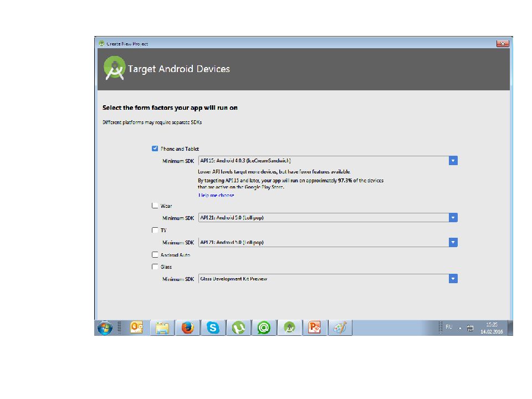The height and width of the screenshot is (399, 532).
Task: Click the TV label text
Action: pos(163,231)
